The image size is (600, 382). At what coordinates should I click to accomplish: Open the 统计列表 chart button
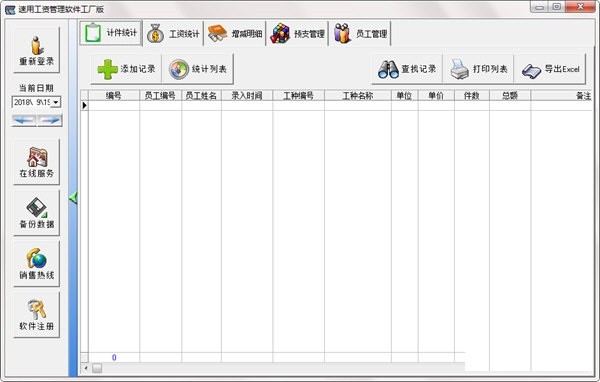click(198, 69)
